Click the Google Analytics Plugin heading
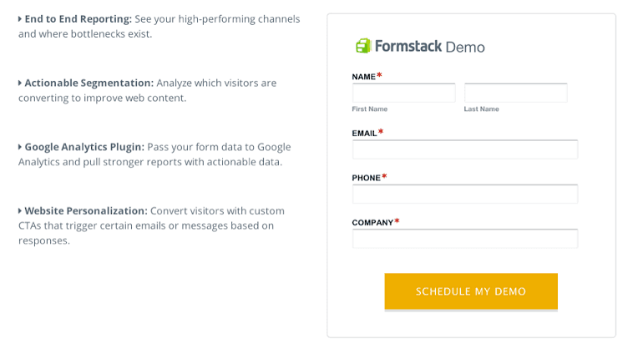Viewport: 643px width, 364px height. pyautogui.click(x=84, y=146)
